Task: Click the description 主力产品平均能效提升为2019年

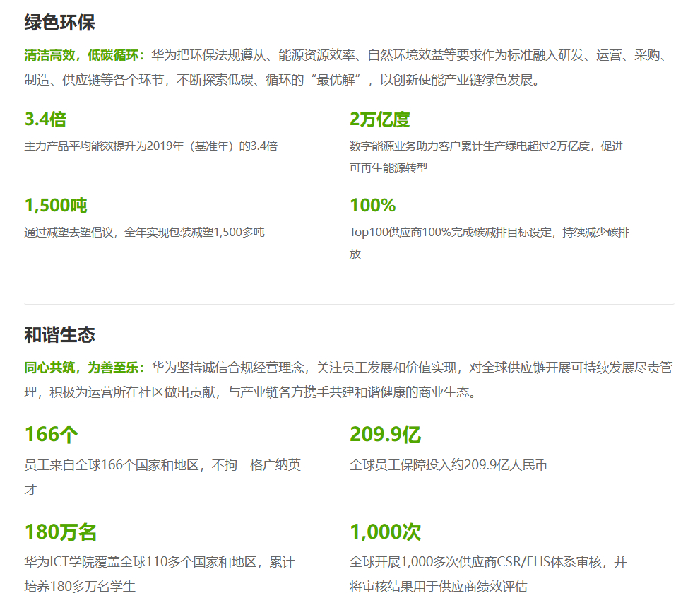Action: 104,146
